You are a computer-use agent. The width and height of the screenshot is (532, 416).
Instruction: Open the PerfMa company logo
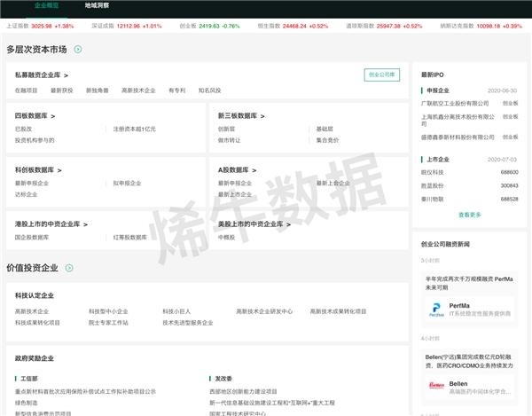click(x=436, y=310)
